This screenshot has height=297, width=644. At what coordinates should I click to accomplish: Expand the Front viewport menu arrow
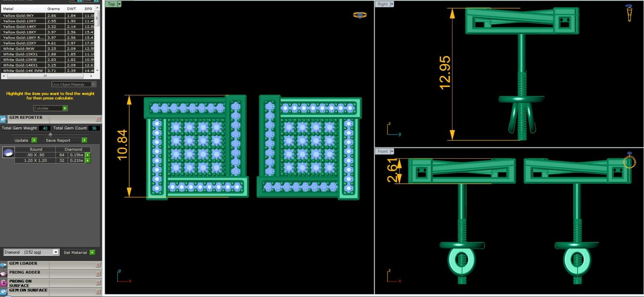(x=392, y=152)
